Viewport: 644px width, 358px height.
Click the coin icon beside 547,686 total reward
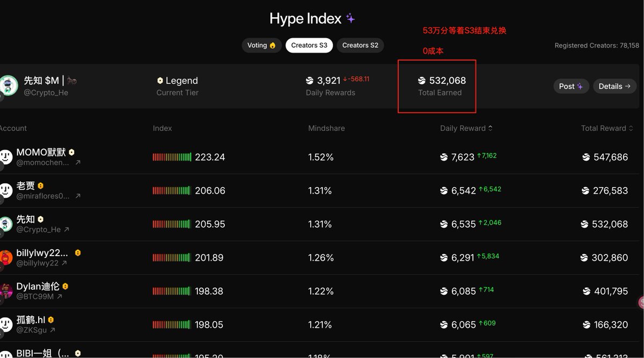586,157
